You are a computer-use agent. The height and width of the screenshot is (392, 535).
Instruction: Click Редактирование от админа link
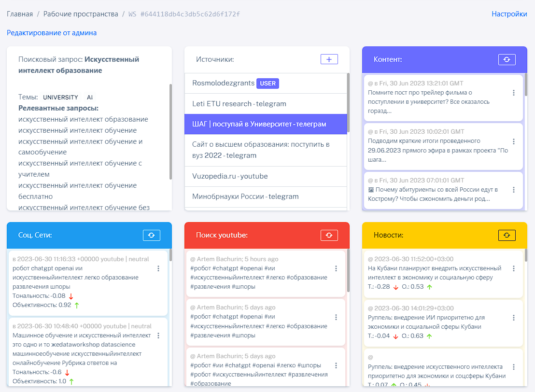(x=52, y=33)
